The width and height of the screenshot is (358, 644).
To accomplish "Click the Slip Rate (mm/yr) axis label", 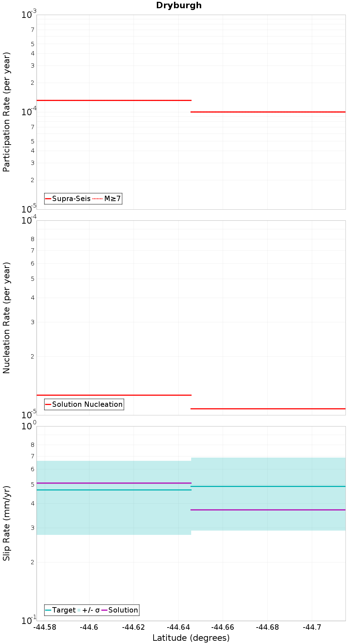I will [6, 523].
